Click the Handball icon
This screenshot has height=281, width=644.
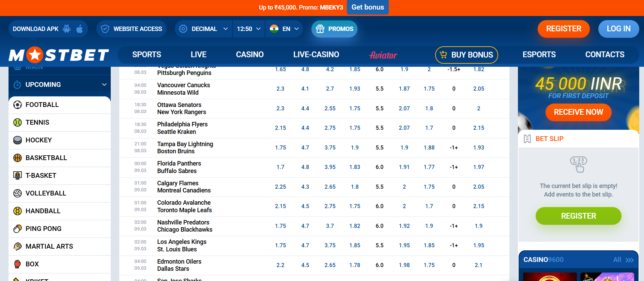pyautogui.click(x=17, y=211)
